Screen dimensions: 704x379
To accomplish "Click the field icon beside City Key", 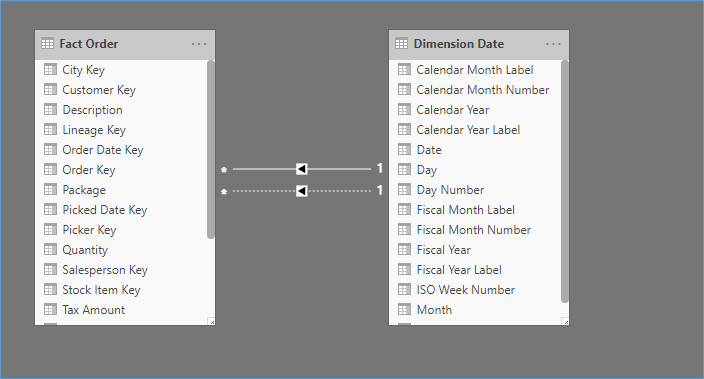I will point(50,70).
